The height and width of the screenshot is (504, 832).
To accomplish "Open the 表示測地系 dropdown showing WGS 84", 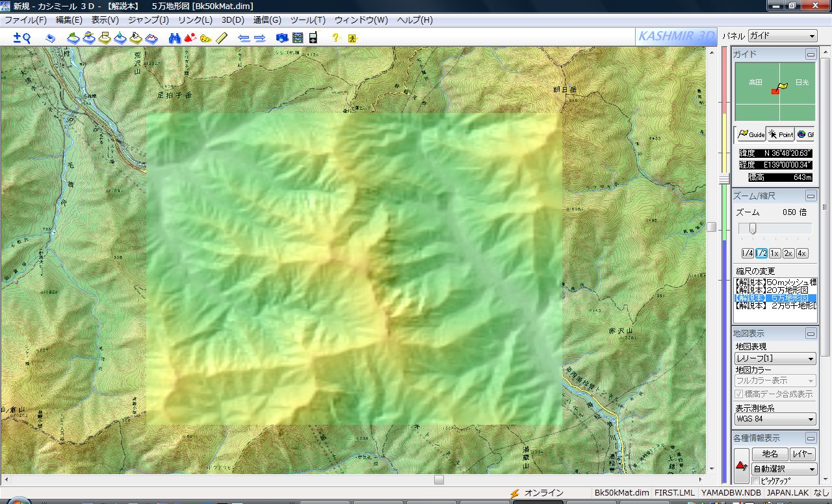I will point(775,420).
